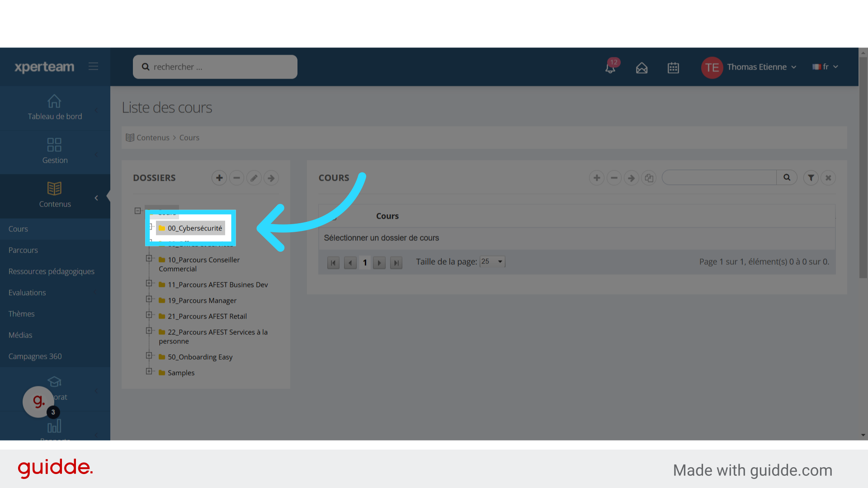The height and width of the screenshot is (488, 868).
Task: Open Ressources pédagogiques menu item
Action: (52, 271)
